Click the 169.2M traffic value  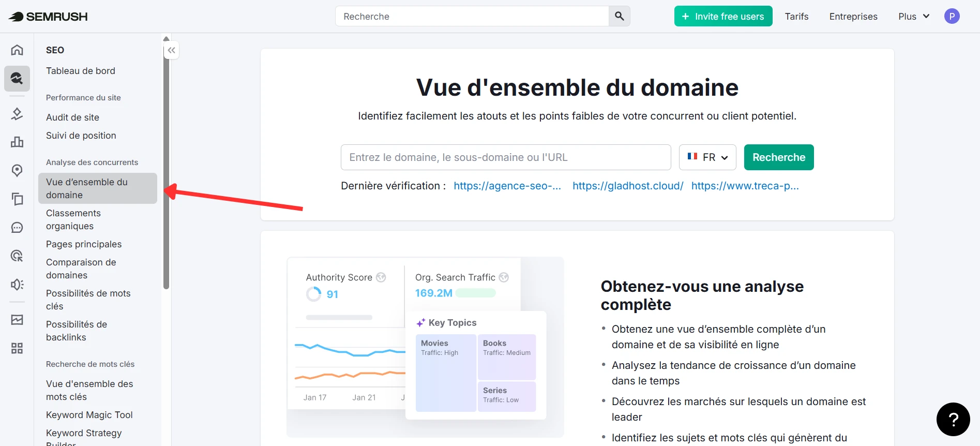433,293
